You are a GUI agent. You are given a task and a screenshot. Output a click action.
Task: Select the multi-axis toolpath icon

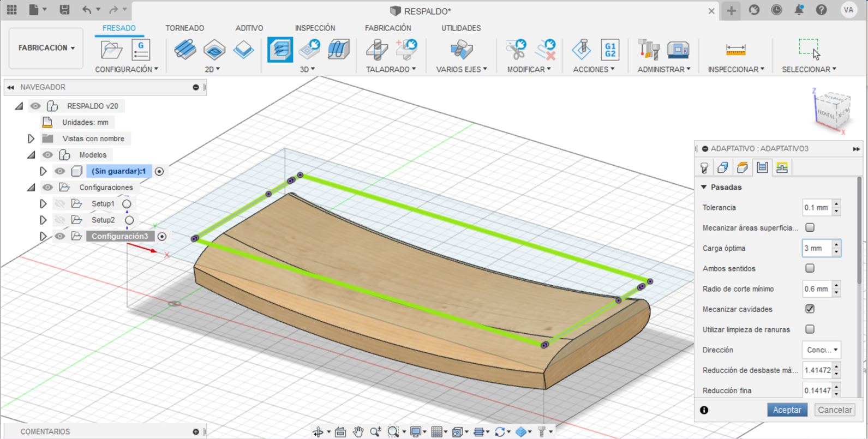462,50
